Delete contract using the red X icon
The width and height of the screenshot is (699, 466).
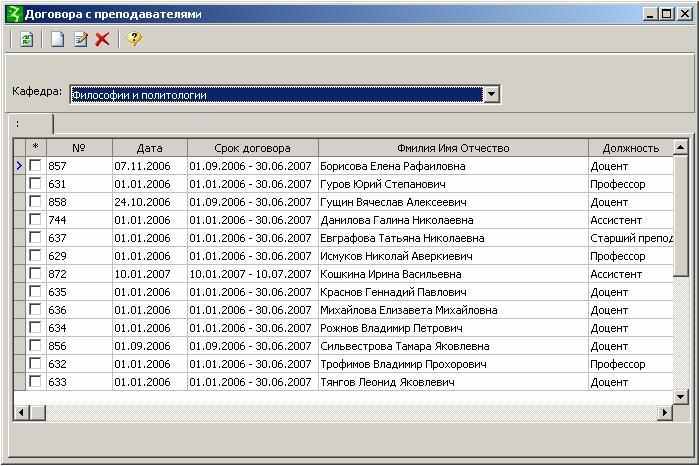(x=103, y=40)
